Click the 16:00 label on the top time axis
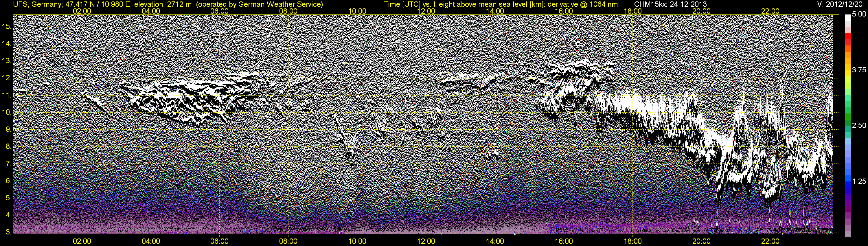 coord(564,11)
